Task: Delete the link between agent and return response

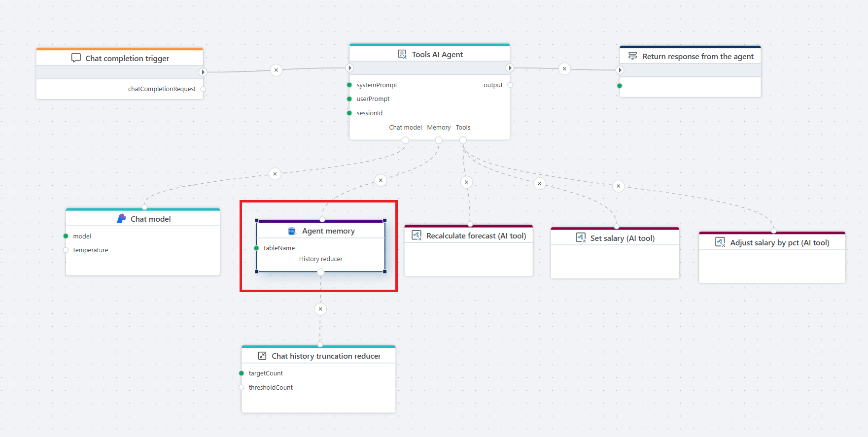Action: point(564,69)
